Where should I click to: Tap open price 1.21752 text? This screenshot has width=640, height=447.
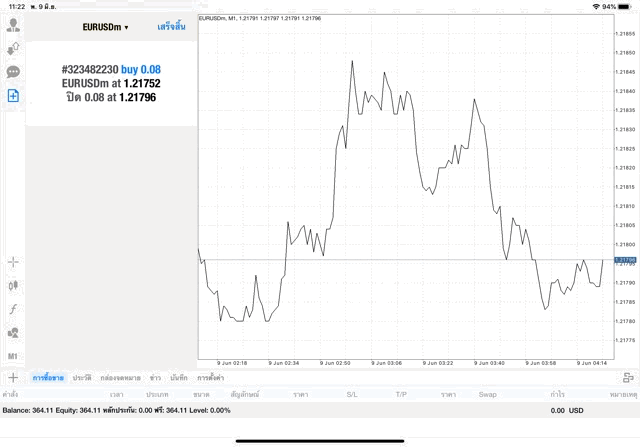[x=142, y=83]
